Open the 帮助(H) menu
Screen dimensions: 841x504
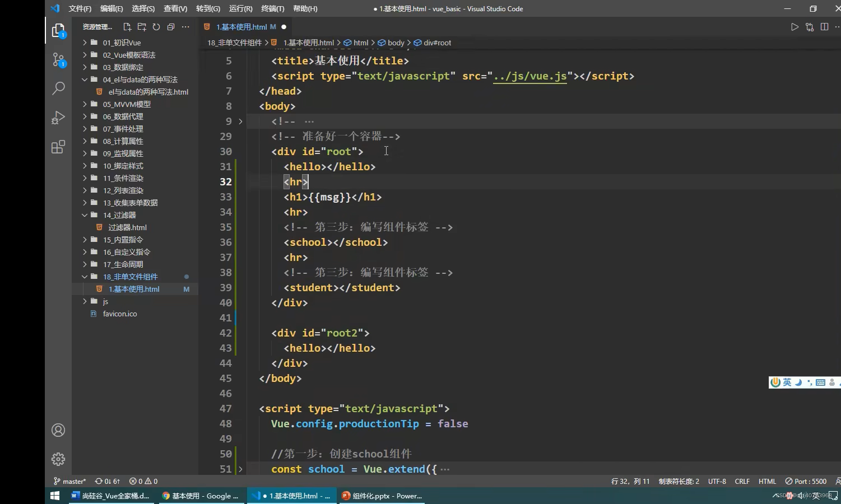click(x=305, y=8)
